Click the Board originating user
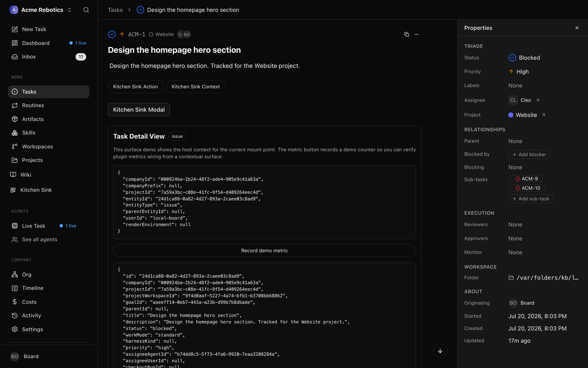 521,303
